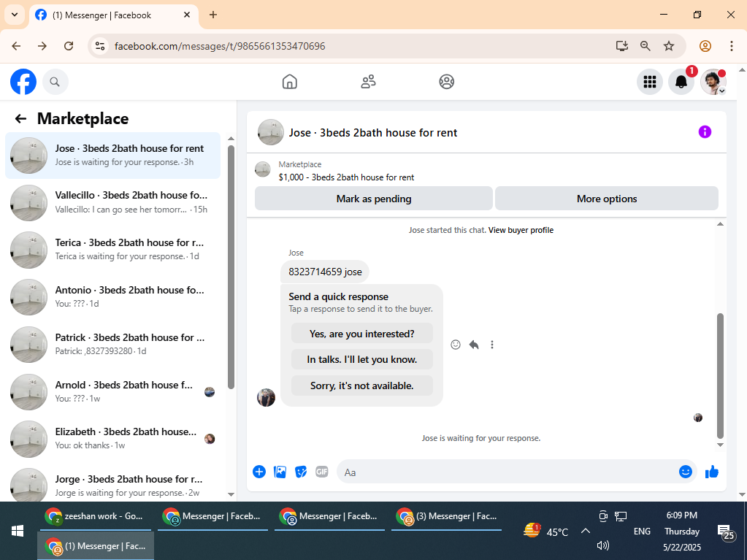The height and width of the screenshot is (560, 747).
Task: Attach a photo with the image icon
Action: coord(280,472)
